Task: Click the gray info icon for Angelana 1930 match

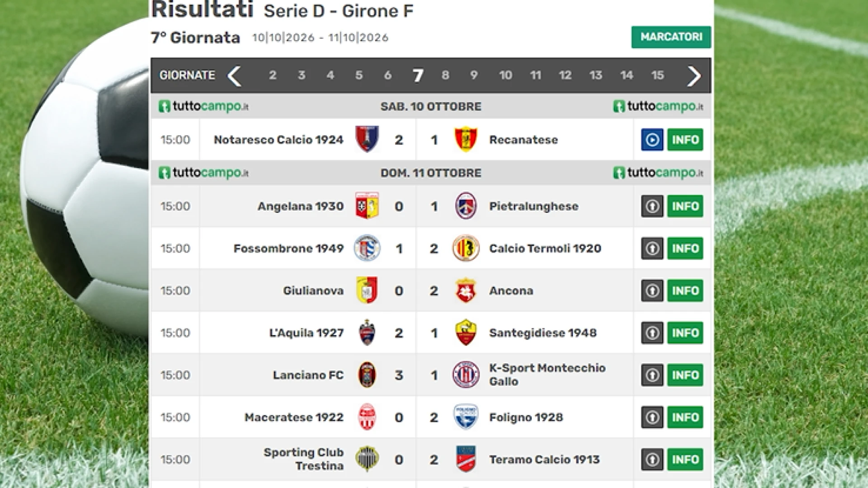Action: point(652,206)
